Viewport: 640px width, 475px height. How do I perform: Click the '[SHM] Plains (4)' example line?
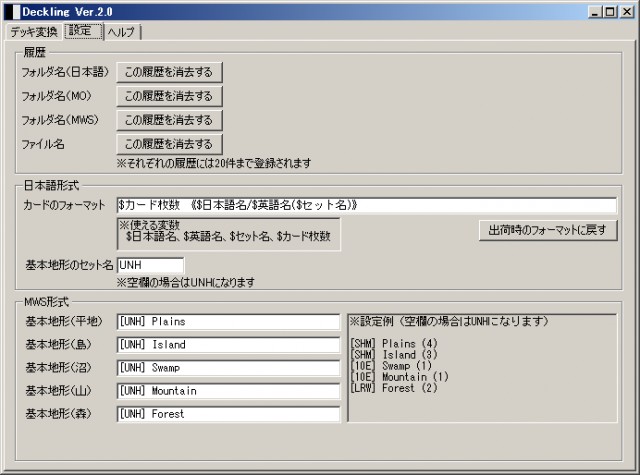pyautogui.click(x=394, y=343)
